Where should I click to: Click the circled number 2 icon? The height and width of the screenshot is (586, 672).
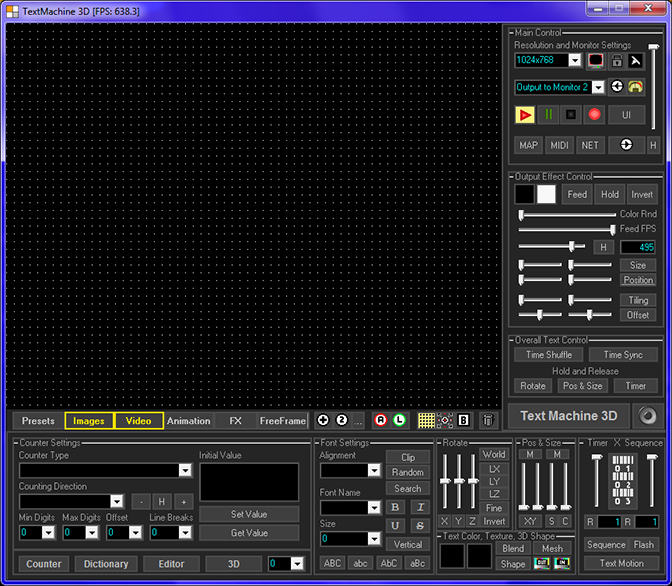pyautogui.click(x=342, y=420)
